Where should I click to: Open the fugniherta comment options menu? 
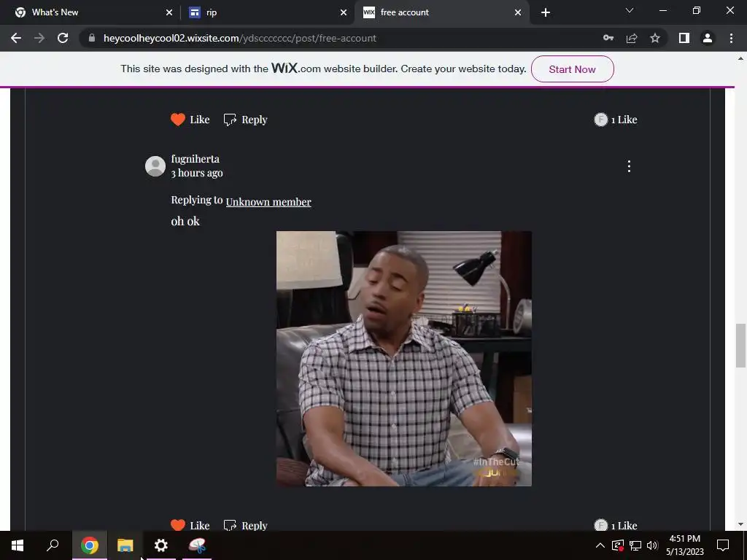[629, 166]
